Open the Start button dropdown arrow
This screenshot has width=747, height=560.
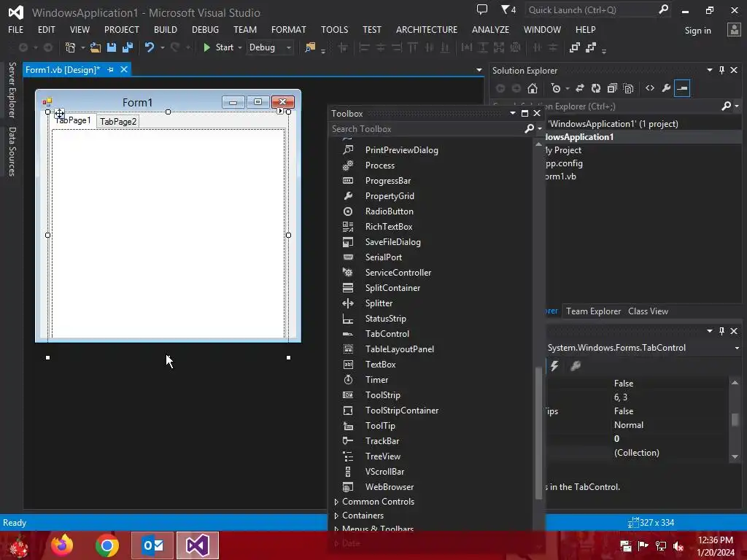pyautogui.click(x=239, y=47)
